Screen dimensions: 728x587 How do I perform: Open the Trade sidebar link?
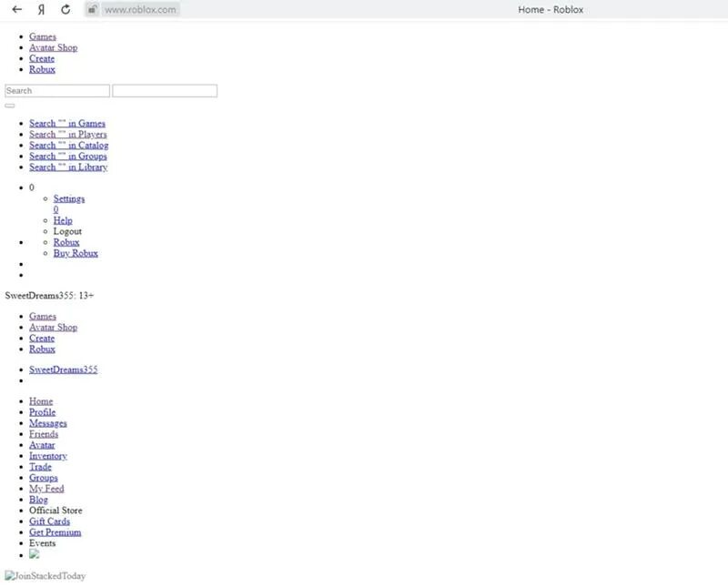coord(40,467)
